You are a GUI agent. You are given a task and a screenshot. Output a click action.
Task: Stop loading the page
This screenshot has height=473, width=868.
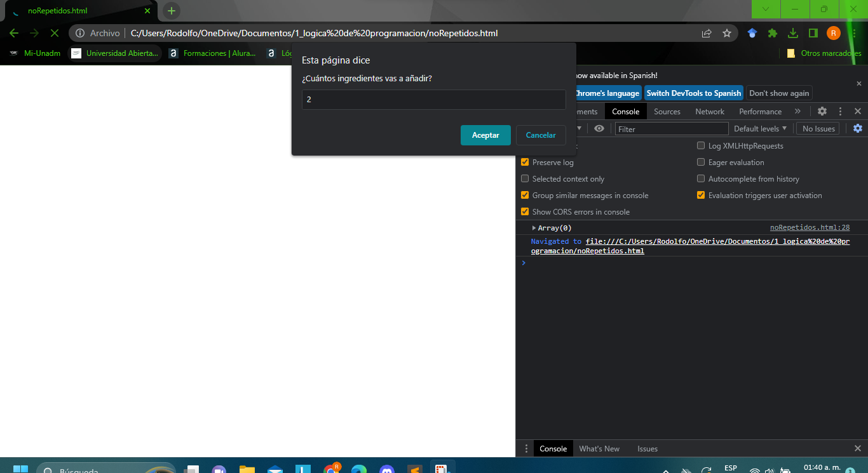pos(54,33)
